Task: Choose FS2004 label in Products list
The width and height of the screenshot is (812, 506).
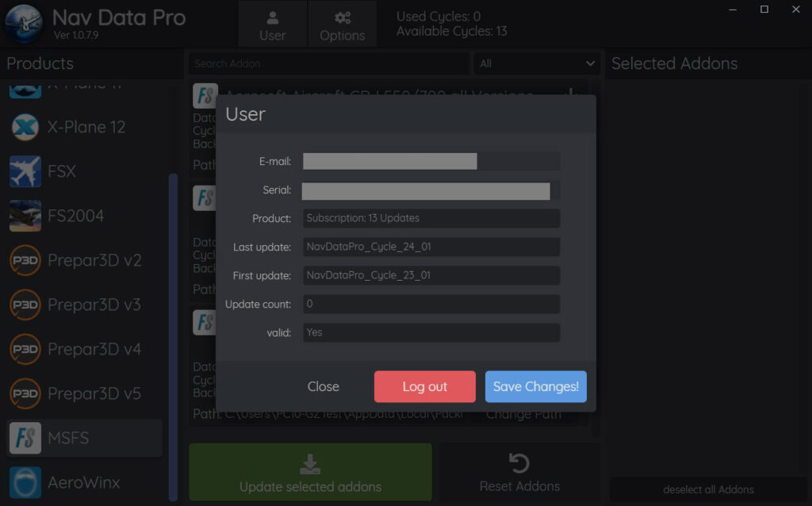Action: point(75,216)
